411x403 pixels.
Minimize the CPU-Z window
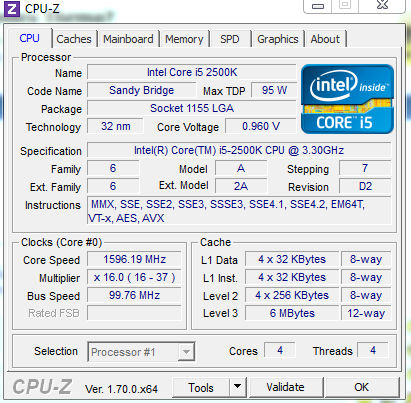point(317,6)
